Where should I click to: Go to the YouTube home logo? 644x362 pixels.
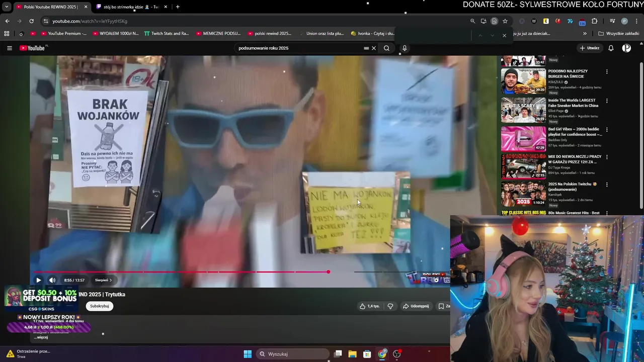(33, 48)
